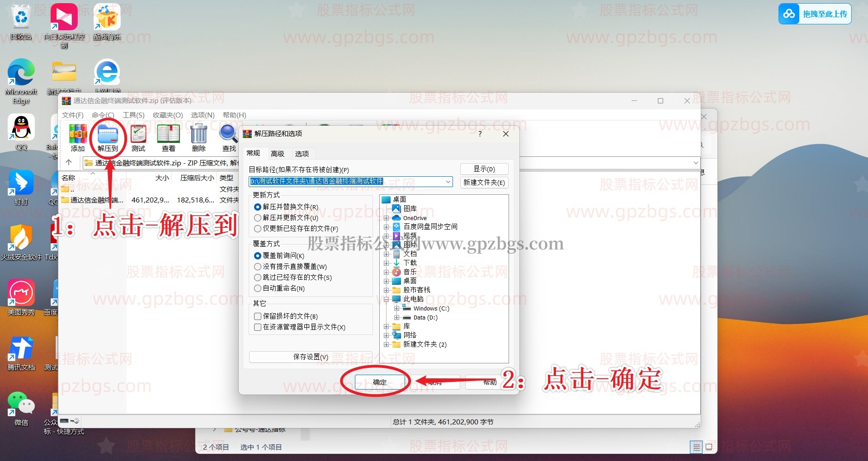Click the 帮助 button in dialog

click(490, 382)
